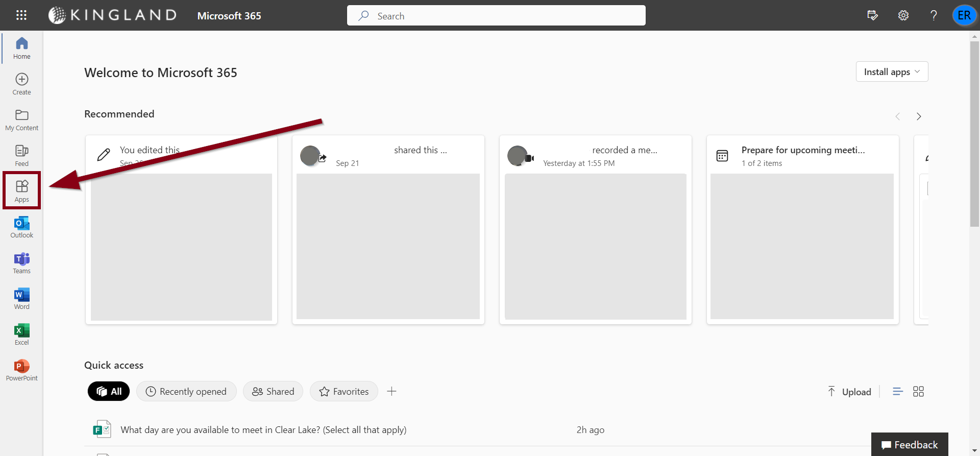Click the '2h ago' timestamp
This screenshot has width=980, height=456.
(x=591, y=430)
